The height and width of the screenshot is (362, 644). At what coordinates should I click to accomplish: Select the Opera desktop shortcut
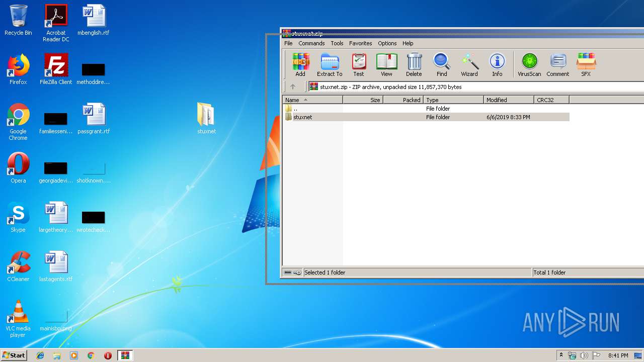tap(18, 168)
